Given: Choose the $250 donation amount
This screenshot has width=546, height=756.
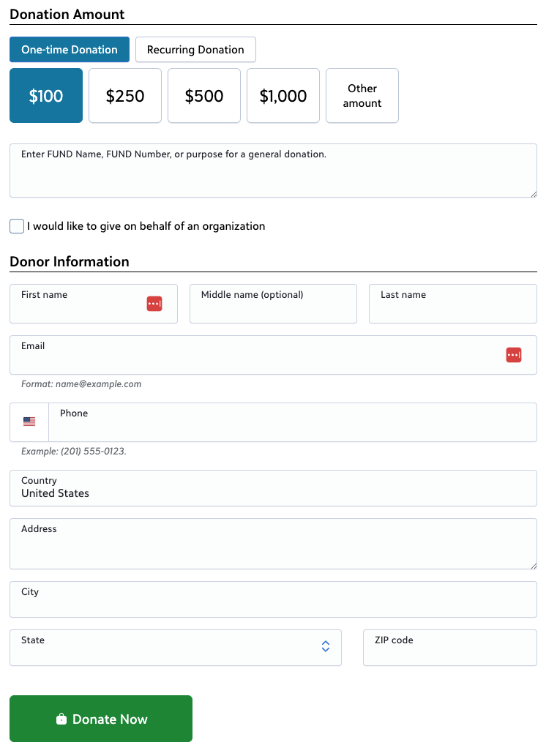Looking at the screenshot, I should coord(125,95).
